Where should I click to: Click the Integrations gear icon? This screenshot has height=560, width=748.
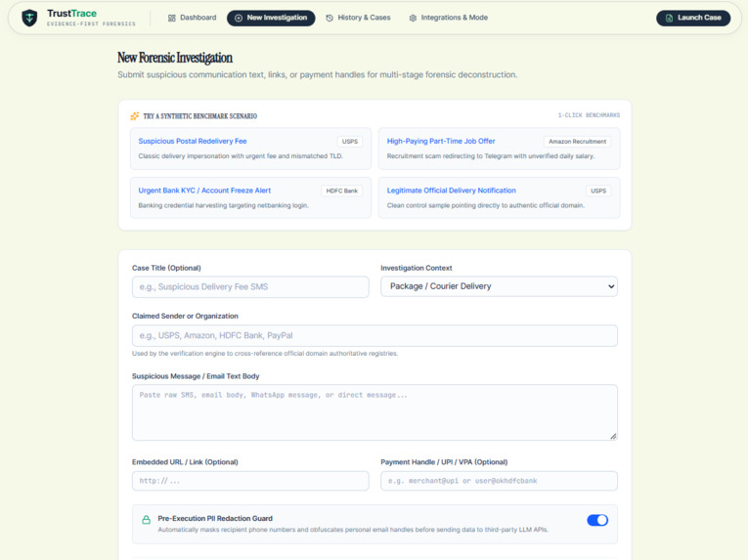(x=413, y=18)
